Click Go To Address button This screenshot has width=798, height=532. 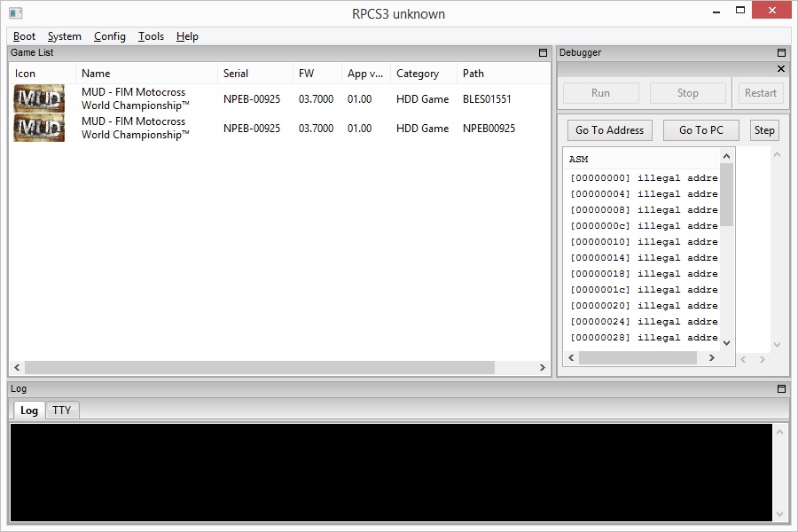(x=610, y=130)
